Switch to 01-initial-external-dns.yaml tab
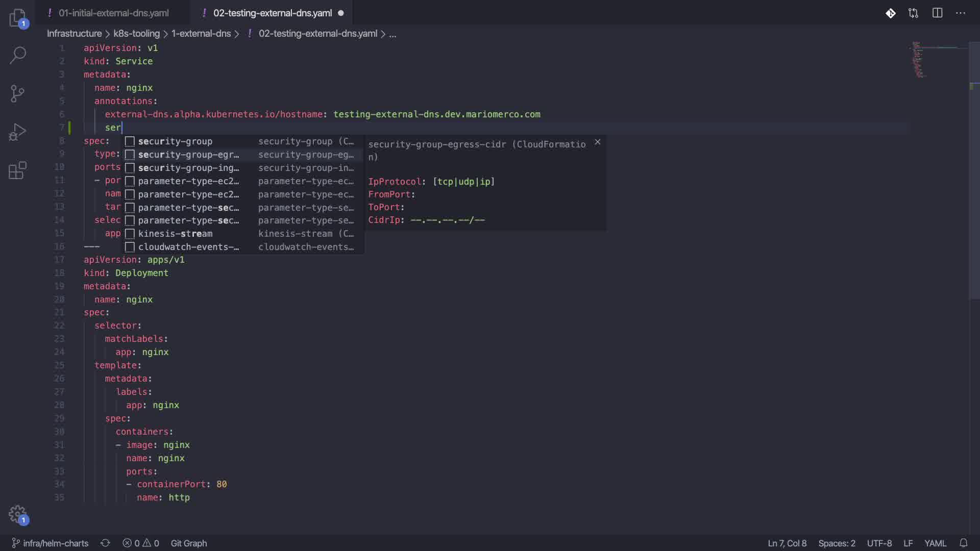 [x=113, y=13]
